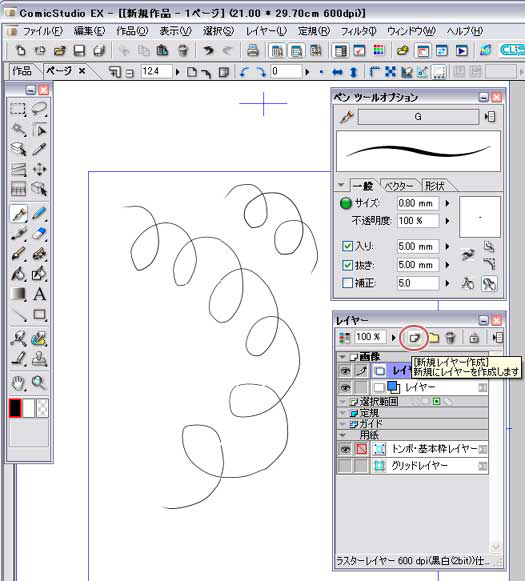Select the pencil tool
Viewport: 525px width, 581px height.
pyautogui.click(x=39, y=214)
